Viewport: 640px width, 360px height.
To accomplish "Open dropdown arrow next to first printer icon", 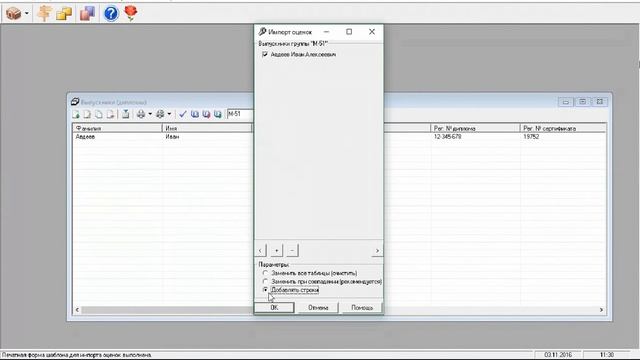I will (150, 114).
